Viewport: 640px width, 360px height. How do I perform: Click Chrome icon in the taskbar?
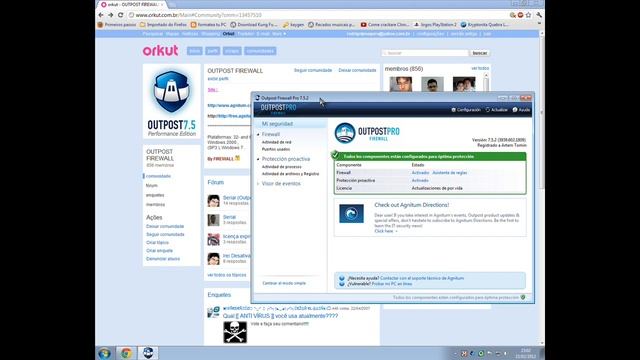[x=126, y=353]
